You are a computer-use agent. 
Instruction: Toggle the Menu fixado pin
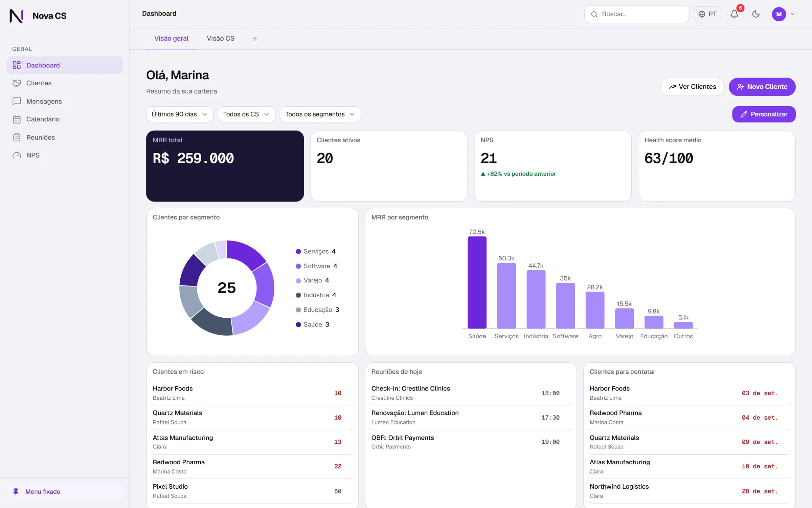pos(65,492)
